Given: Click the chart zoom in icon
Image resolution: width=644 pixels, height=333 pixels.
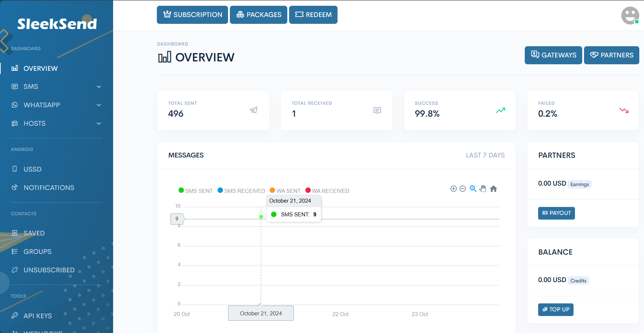Looking at the screenshot, I should [x=454, y=189].
